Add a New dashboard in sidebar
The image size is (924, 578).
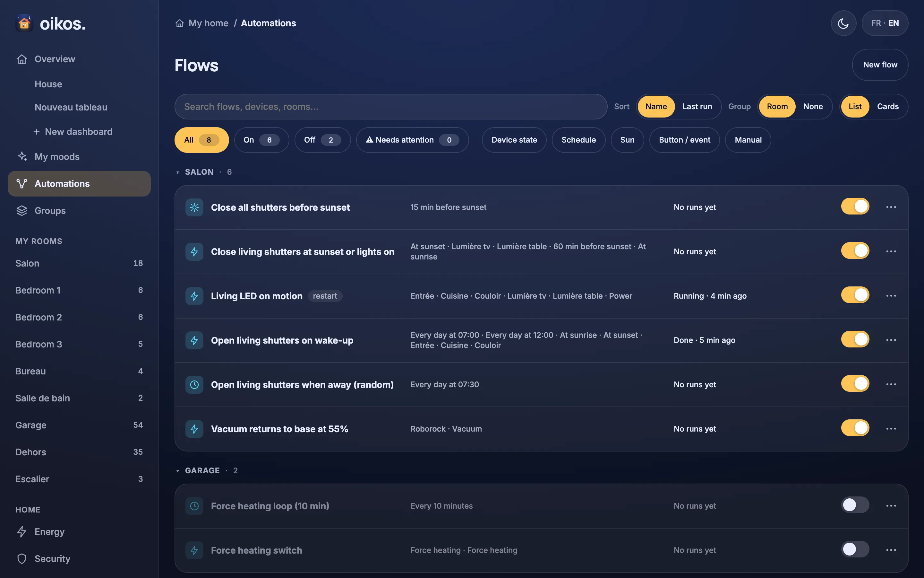pyautogui.click(x=73, y=132)
